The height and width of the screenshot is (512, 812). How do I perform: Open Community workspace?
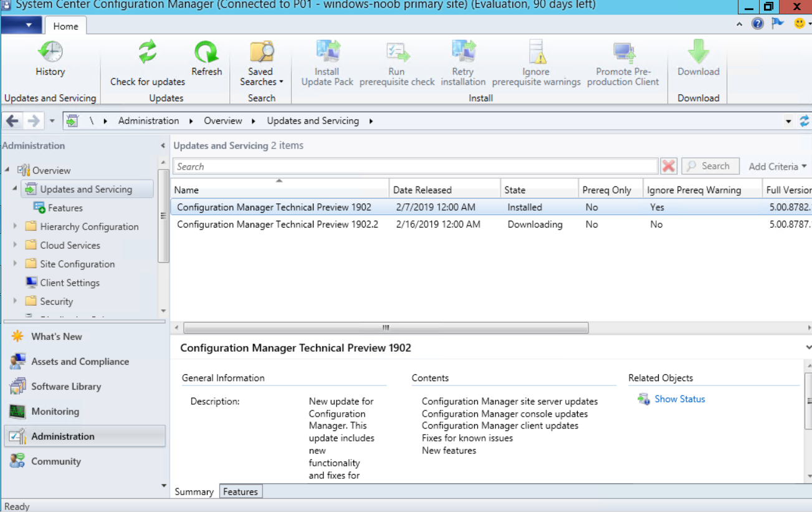(x=85, y=461)
